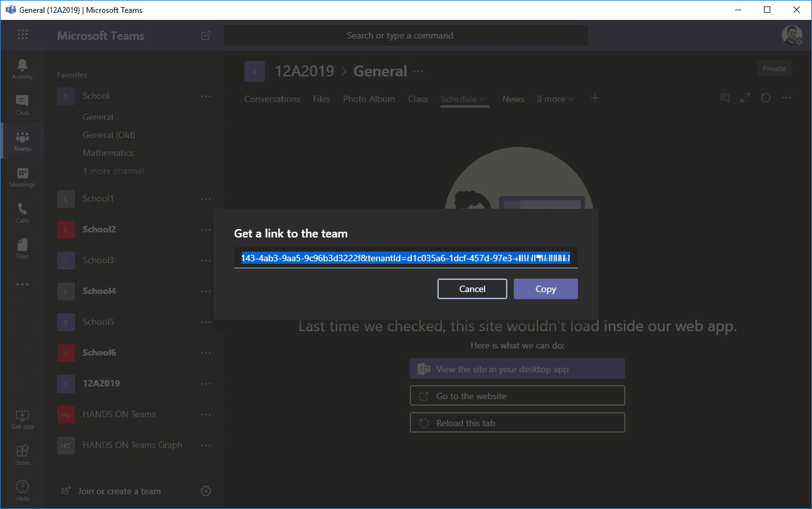812x509 pixels.
Task: Expand the tab to full screen
Action: (745, 98)
